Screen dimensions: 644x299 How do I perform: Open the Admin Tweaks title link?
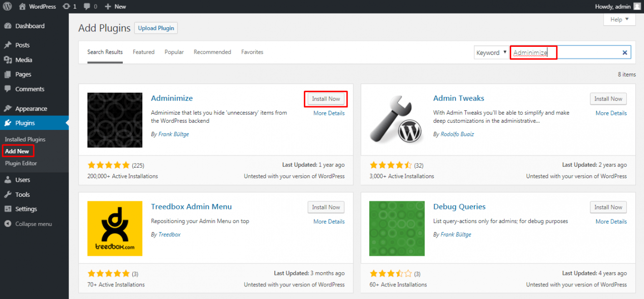click(x=459, y=98)
